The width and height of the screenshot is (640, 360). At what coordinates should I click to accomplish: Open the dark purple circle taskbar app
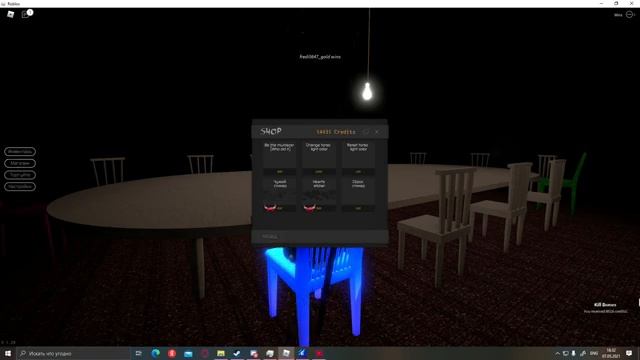coord(204,353)
